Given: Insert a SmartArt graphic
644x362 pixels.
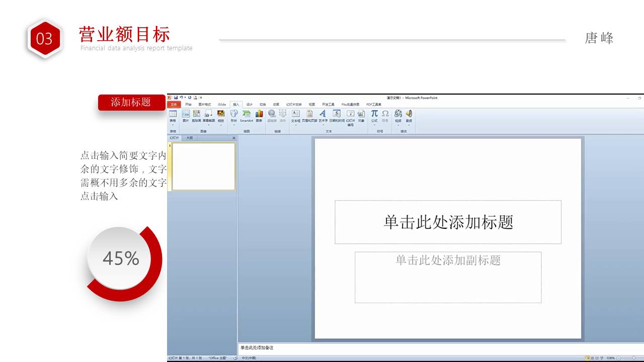Looking at the screenshot, I should click(x=246, y=115).
